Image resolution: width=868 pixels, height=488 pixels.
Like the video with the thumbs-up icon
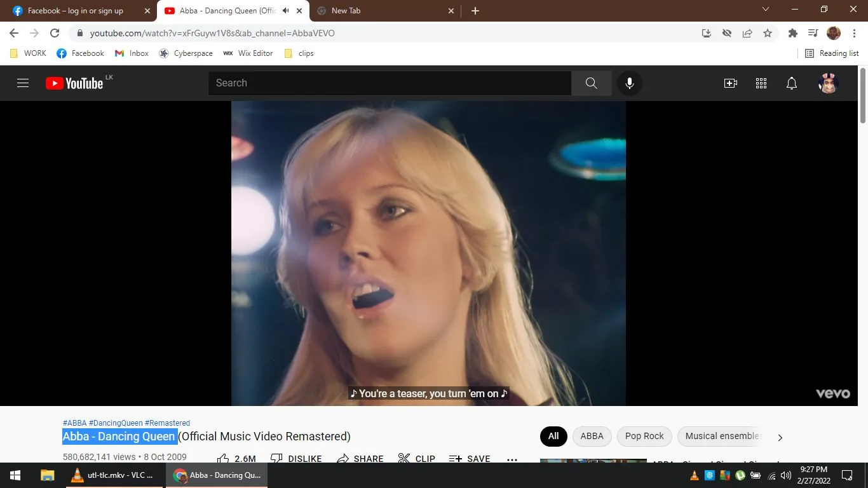[x=222, y=457]
